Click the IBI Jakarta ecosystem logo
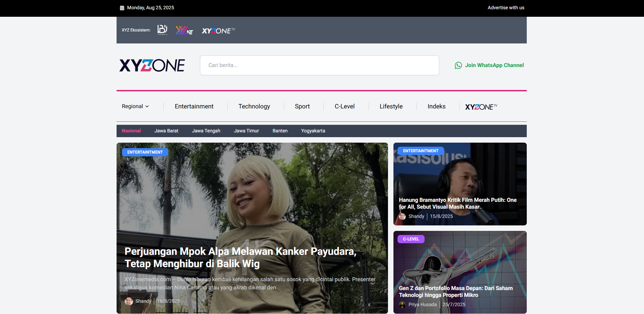Image resolution: width=644 pixels, height=314 pixels. pos(162,30)
